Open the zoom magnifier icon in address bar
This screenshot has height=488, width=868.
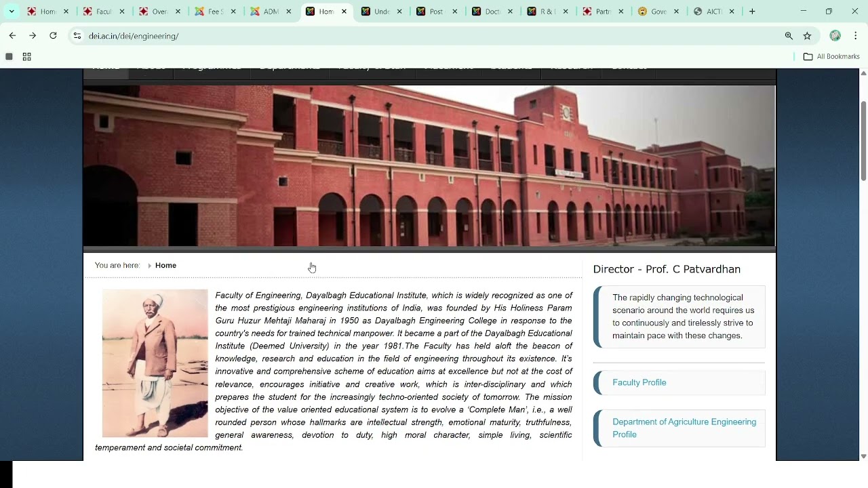789,36
